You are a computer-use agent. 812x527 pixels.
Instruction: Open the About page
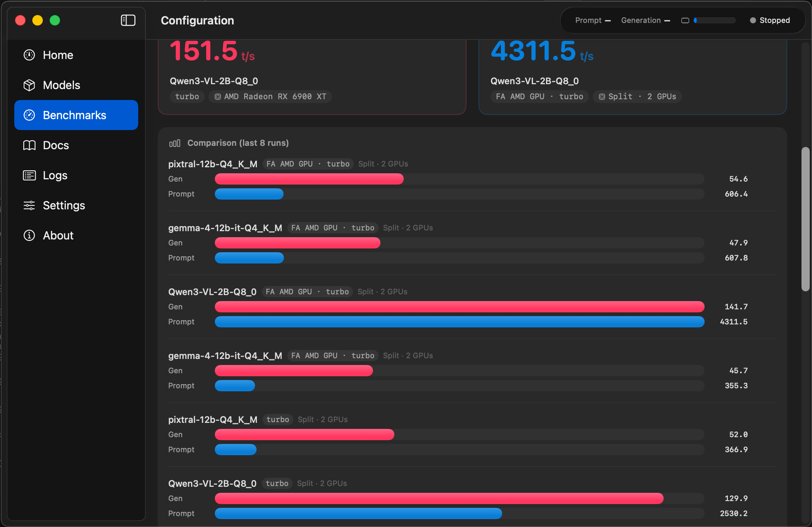pyautogui.click(x=76, y=235)
